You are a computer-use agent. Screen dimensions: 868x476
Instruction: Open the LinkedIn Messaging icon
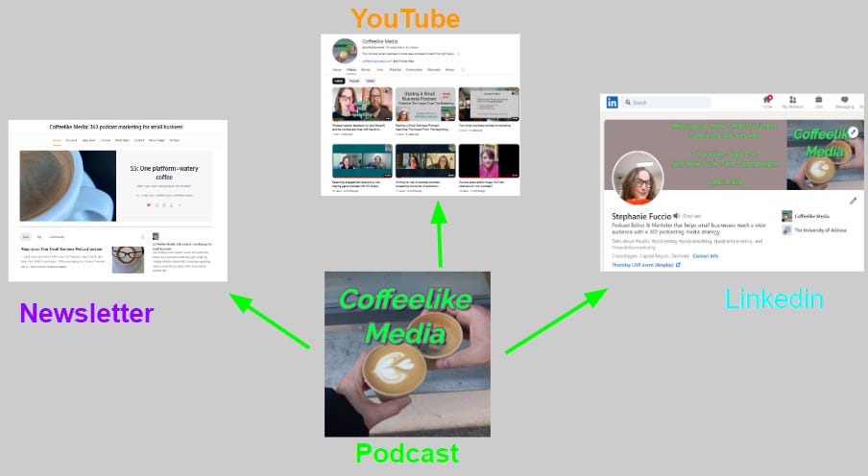845,99
